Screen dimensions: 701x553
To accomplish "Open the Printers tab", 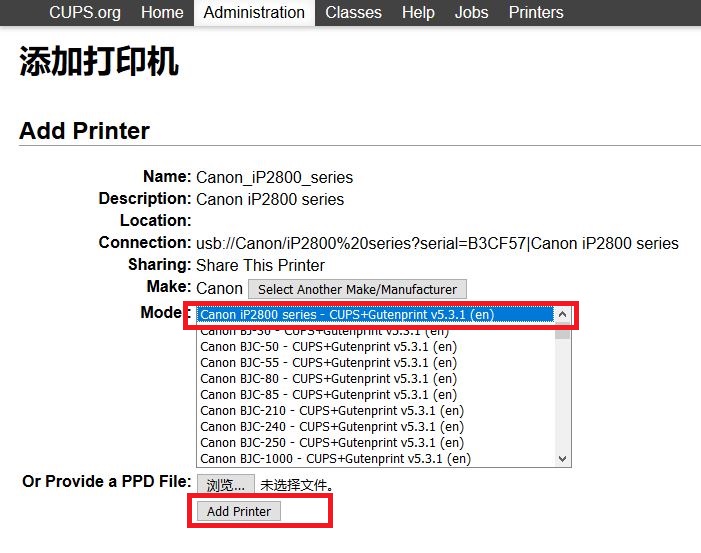I will (x=536, y=12).
